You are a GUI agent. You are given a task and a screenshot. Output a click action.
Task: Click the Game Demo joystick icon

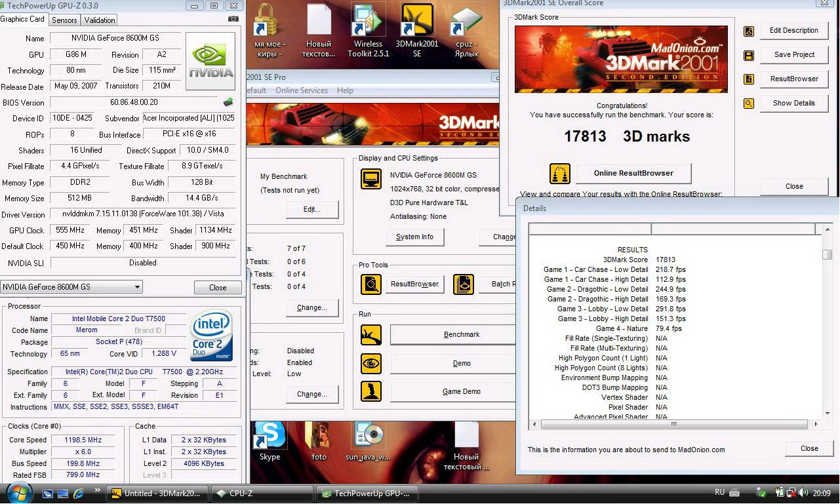pyautogui.click(x=371, y=391)
